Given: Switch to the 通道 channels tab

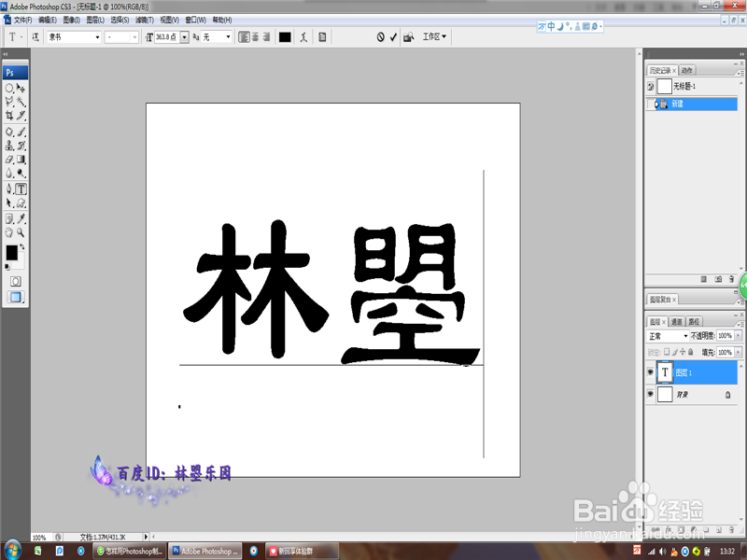Looking at the screenshot, I should point(678,321).
